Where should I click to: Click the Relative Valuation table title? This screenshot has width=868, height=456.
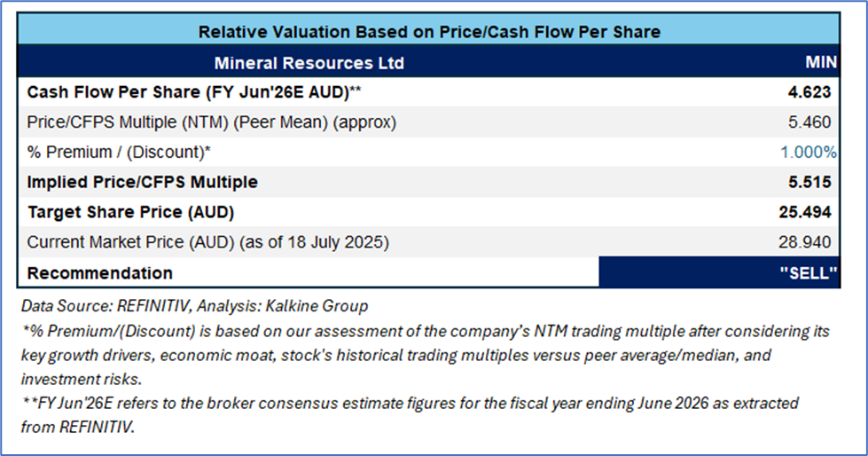point(429,32)
